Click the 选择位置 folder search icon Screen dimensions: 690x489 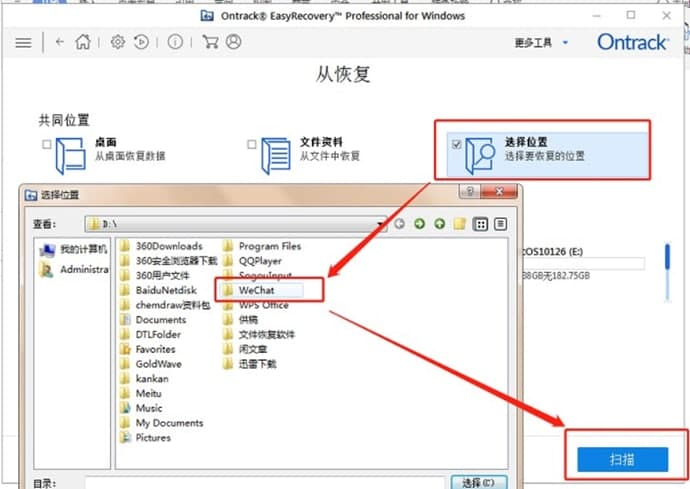pos(480,156)
